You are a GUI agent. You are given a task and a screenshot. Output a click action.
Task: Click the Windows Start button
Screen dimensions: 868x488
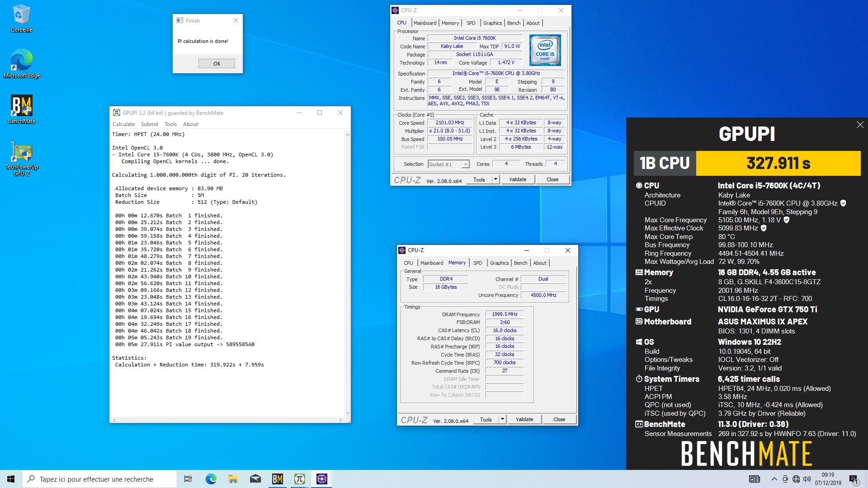click(11, 479)
